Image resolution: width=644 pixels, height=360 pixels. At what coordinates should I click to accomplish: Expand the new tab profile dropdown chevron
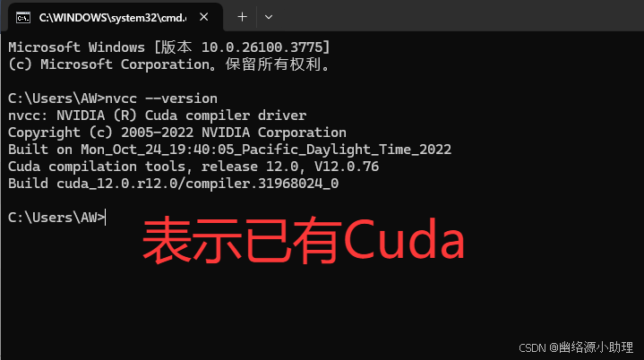269,17
